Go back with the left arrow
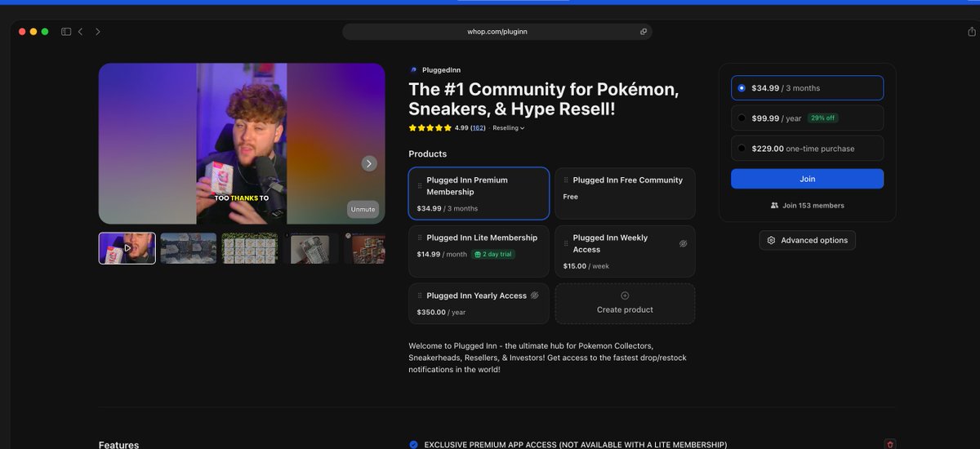This screenshot has width=980, height=449. tap(80, 32)
